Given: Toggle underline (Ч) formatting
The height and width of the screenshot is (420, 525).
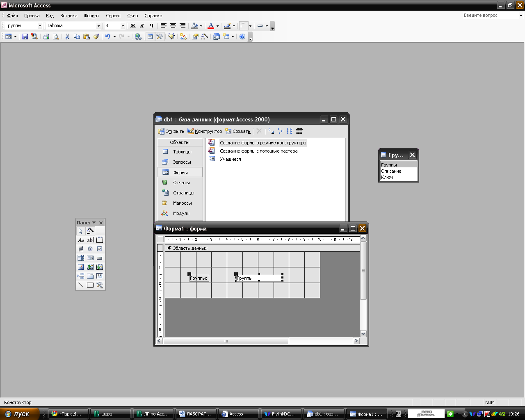Looking at the screenshot, I should (x=151, y=26).
